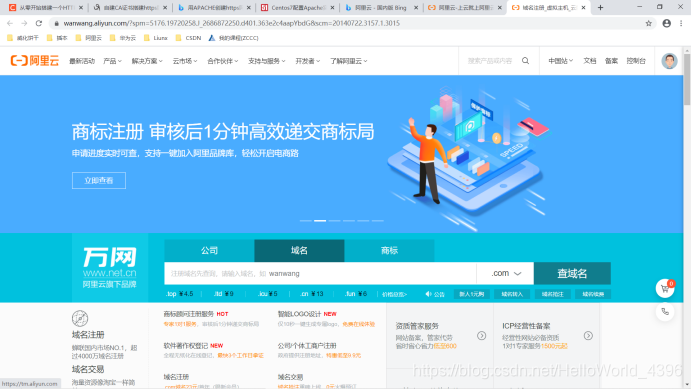Open the 控制台 console link
The height and width of the screenshot is (389, 692).
pos(636,61)
